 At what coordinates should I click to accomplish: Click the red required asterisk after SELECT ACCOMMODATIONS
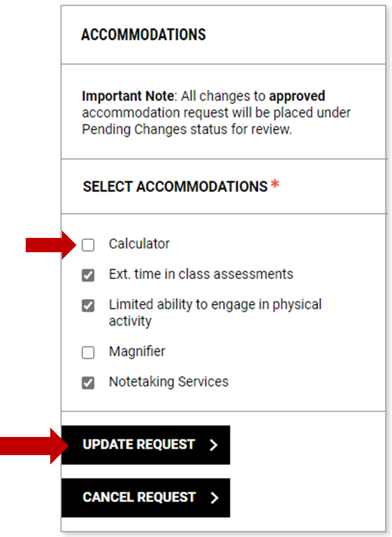pos(275,183)
